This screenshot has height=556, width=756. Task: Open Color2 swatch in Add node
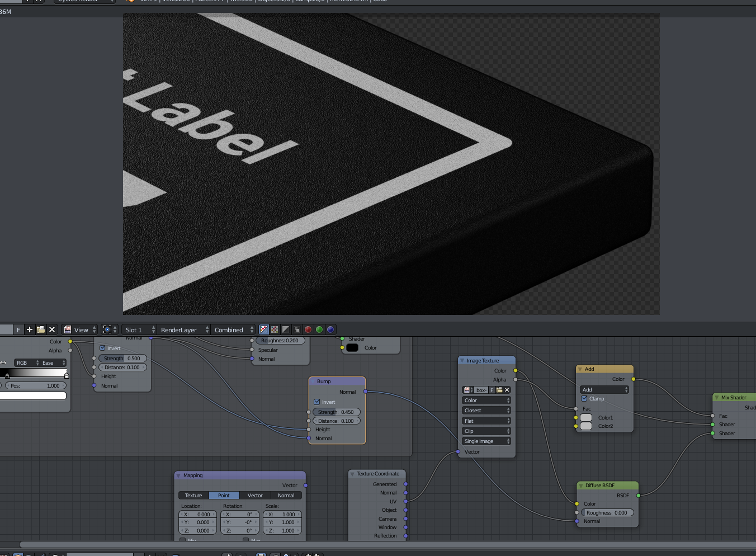586,426
